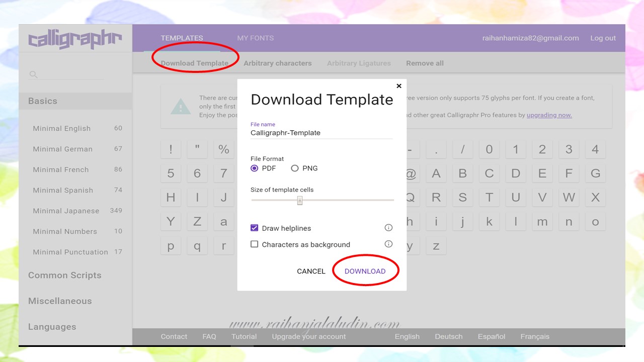Image resolution: width=644 pixels, height=362 pixels.
Task: Select the lowercase z glyph tile
Action: (436, 246)
